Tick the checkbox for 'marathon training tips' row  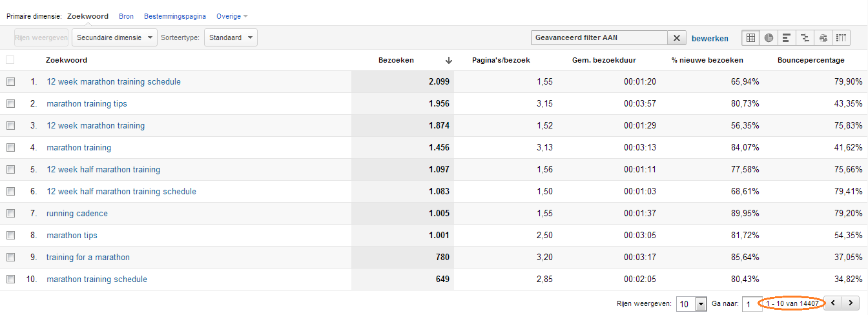pos(10,104)
